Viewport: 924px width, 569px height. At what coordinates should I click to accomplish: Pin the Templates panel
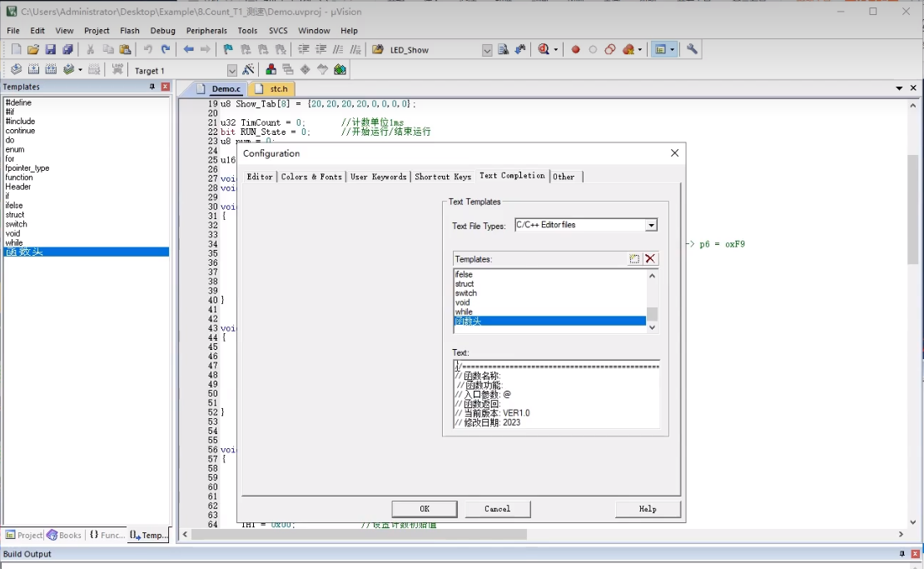[152, 87]
